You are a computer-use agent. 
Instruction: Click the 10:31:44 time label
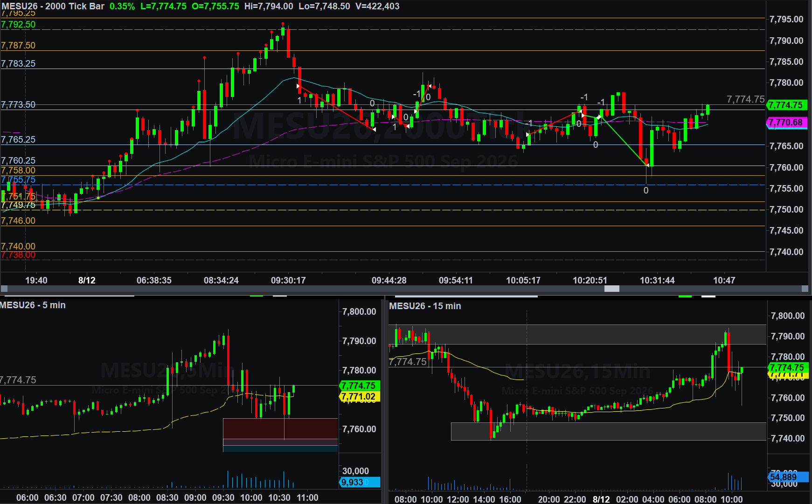[657, 280]
